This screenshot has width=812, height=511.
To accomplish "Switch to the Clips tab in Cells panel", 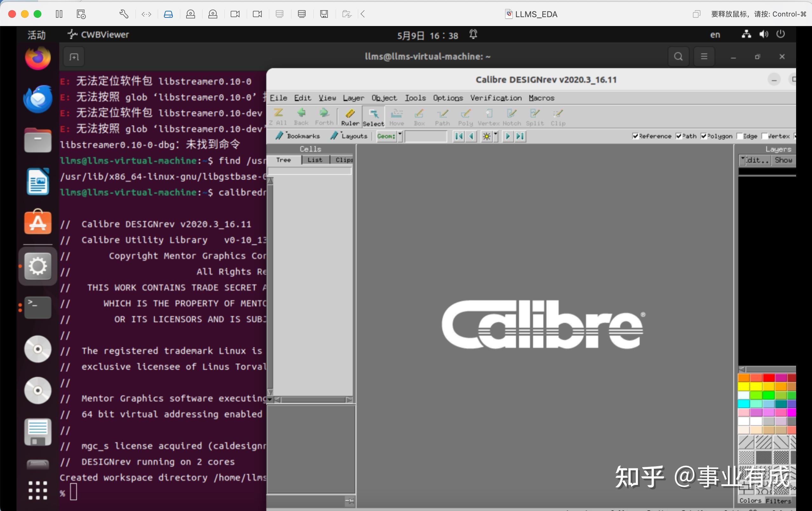I will coord(343,160).
